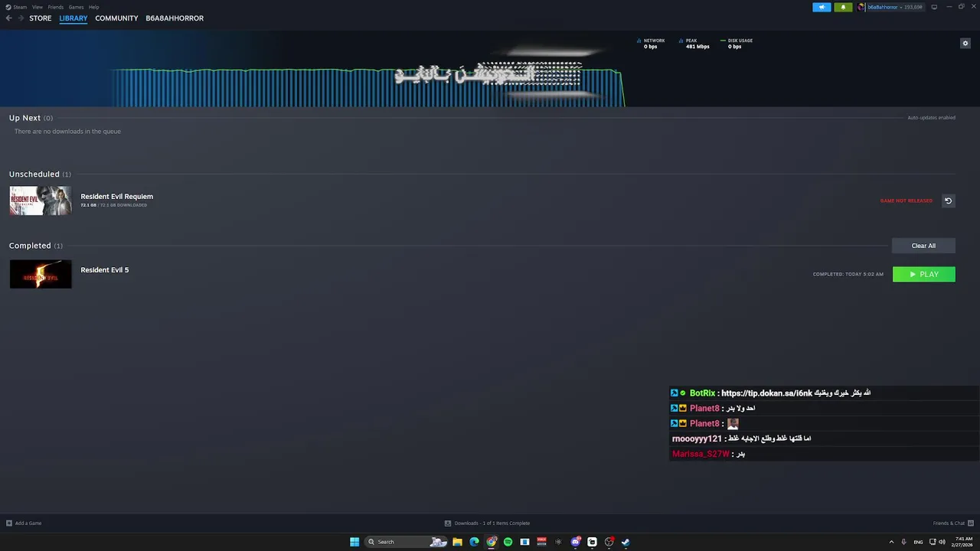Click Add a Game

pyautogui.click(x=24, y=523)
